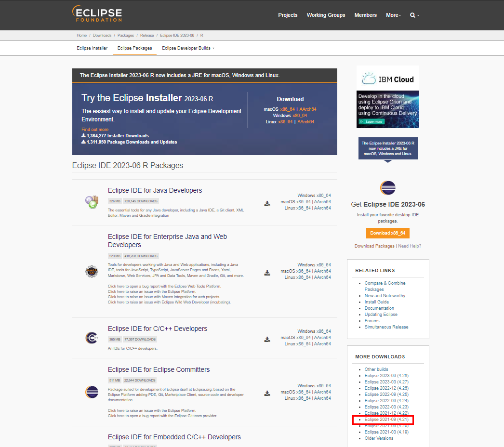Open Eclipse 2023-03 (4.27) link
This screenshot has height=447, width=504.
[x=386, y=382]
